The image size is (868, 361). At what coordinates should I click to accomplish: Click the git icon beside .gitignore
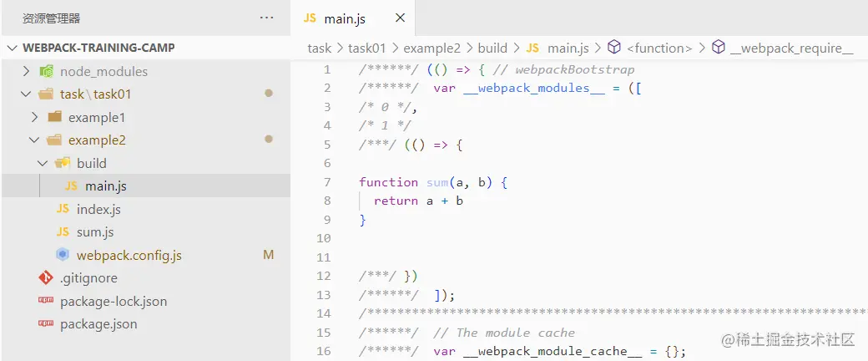pos(46,277)
